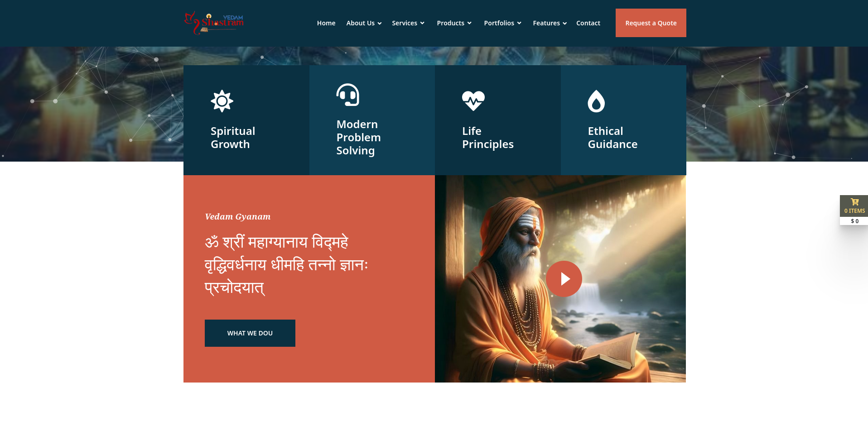The width and height of the screenshot is (868, 421).
Task: Click the WHAT WE DOU button
Action: [x=250, y=333]
